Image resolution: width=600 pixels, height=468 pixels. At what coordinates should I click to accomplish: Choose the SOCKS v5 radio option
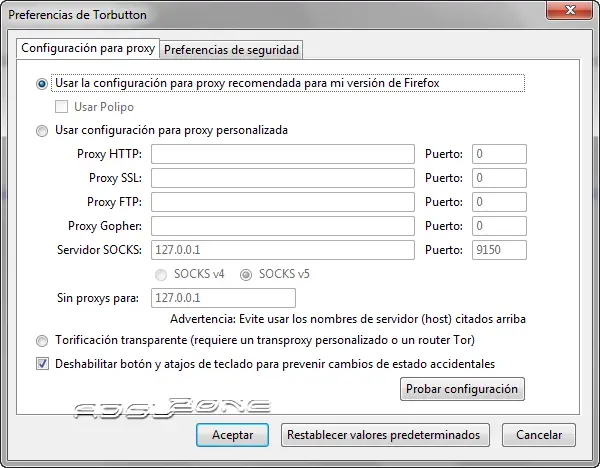[245, 274]
